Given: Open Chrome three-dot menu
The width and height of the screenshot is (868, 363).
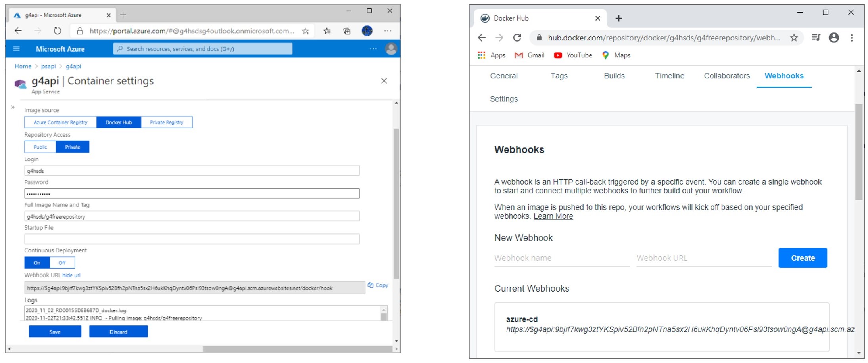Looking at the screenshot, I should [852, 38].
